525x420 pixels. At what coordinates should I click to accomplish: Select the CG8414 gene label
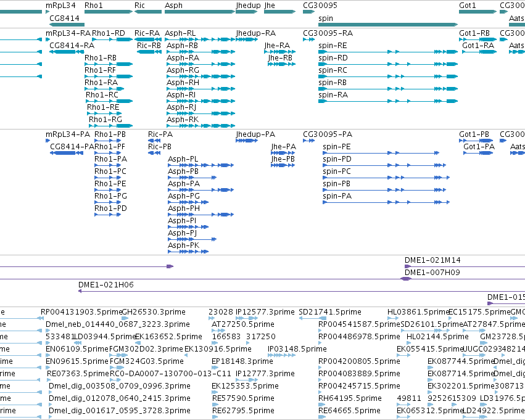tap(64, 18)
